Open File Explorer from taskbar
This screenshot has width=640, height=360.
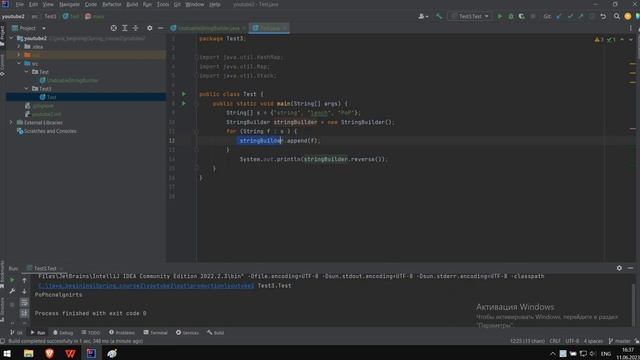[x=29, y=353]
